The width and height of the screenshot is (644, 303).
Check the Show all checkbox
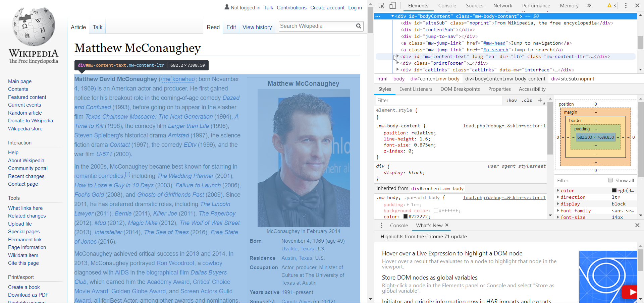[610, 180]
